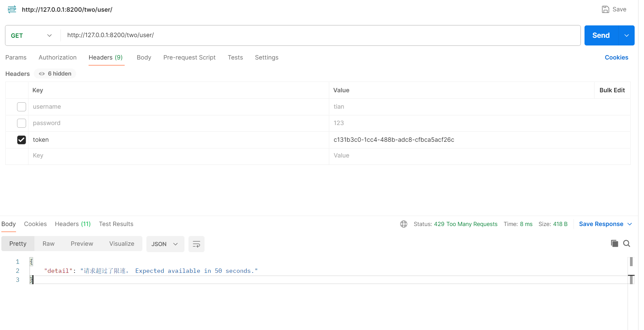Click the Bulk Edit button

(612, 90)
